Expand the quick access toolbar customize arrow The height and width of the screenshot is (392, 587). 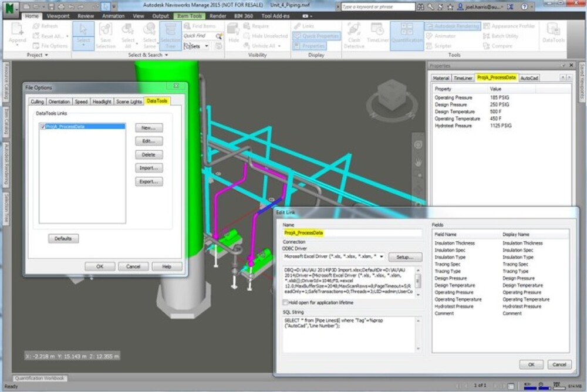(114, 6)
